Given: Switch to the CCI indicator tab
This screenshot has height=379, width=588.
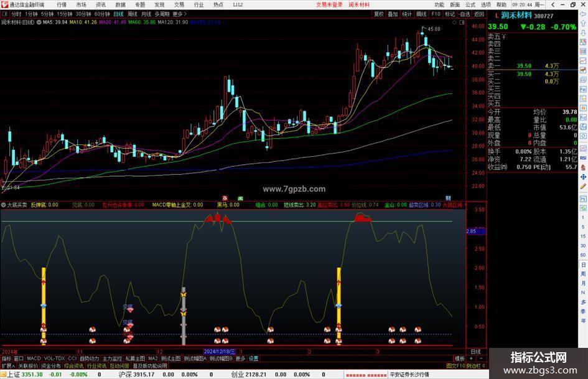Looking at the screenshot, I should pos(72,358).
